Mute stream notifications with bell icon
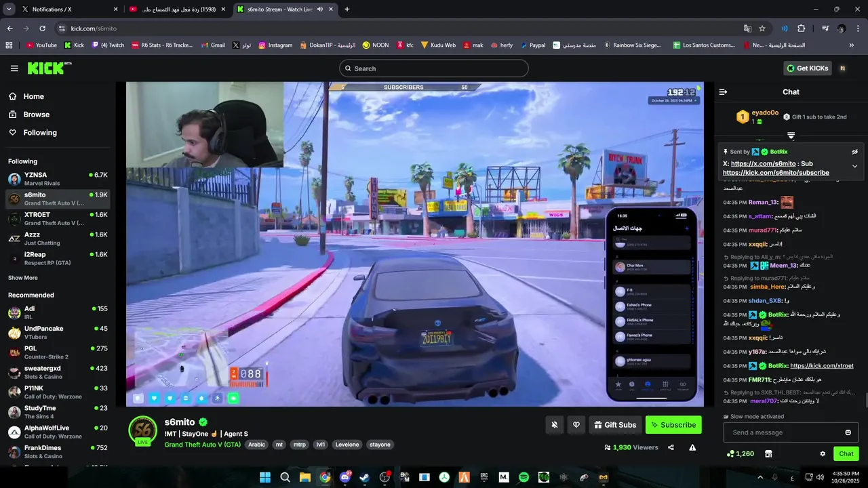 click(x=555, y=425)
